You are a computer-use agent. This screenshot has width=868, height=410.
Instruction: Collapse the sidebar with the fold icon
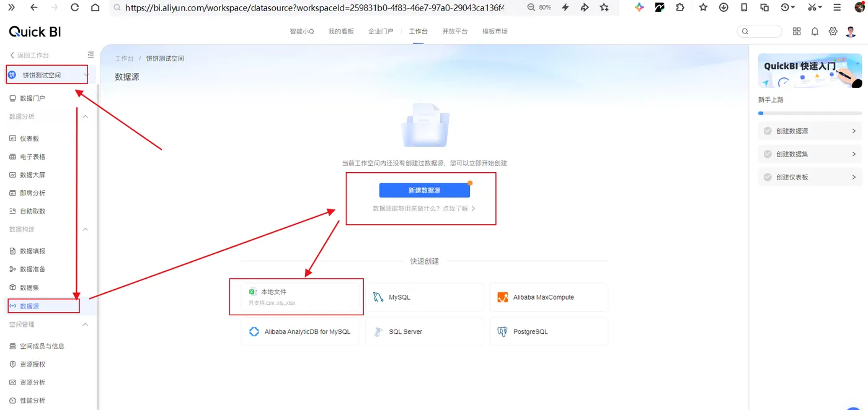[91, 55]
